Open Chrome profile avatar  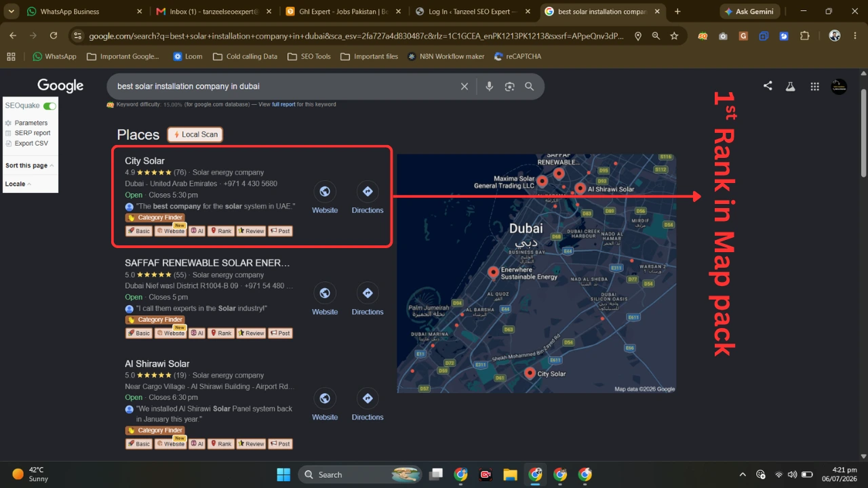[835, 36]
